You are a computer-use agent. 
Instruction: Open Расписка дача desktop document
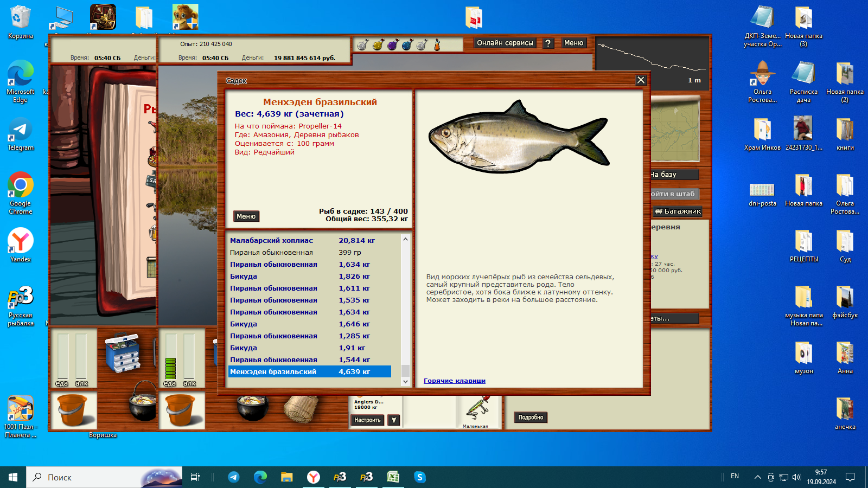(803, 82)
